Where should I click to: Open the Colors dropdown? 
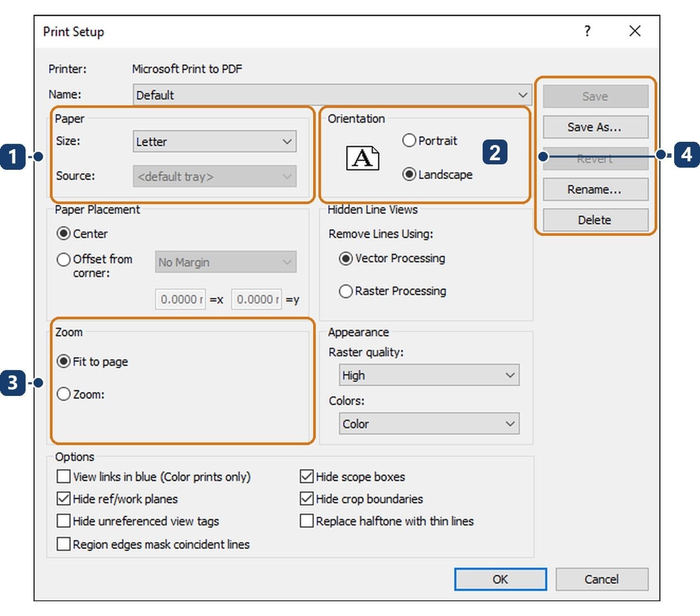tap(429, 424)
